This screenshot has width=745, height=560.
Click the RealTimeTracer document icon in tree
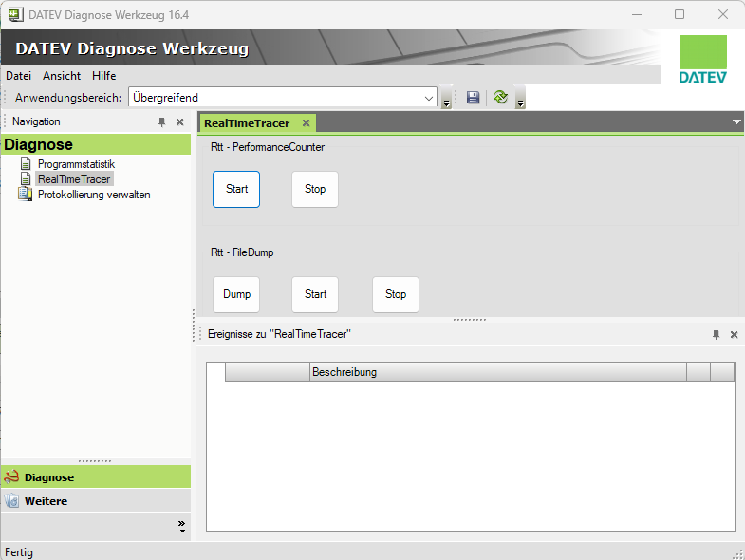(x=27, y=179)
